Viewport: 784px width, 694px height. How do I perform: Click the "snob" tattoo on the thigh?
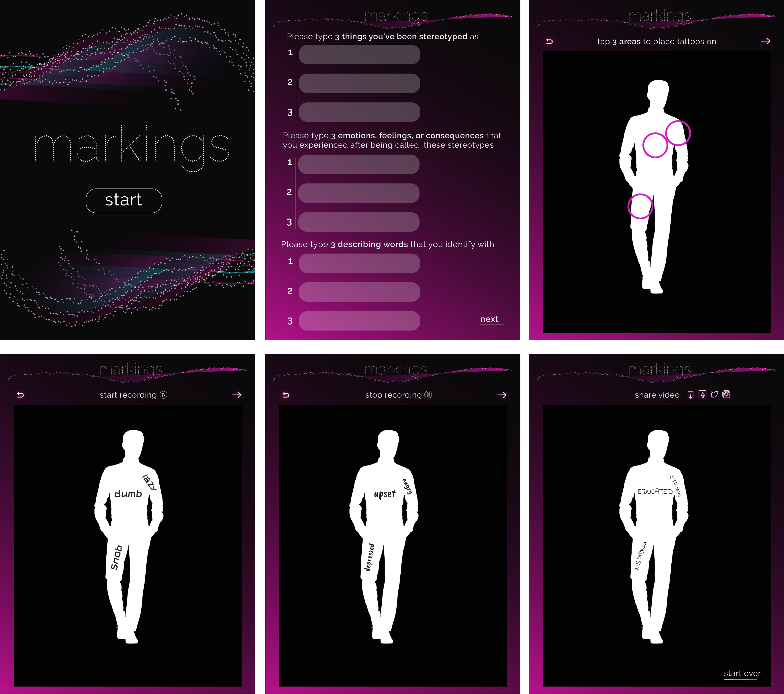point(116,557)
